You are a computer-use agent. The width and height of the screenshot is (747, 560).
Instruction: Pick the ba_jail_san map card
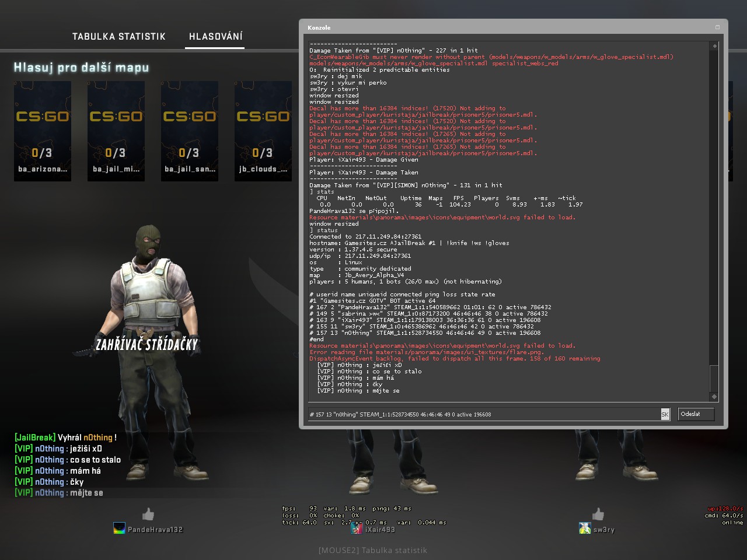click(x=190, y=131)
